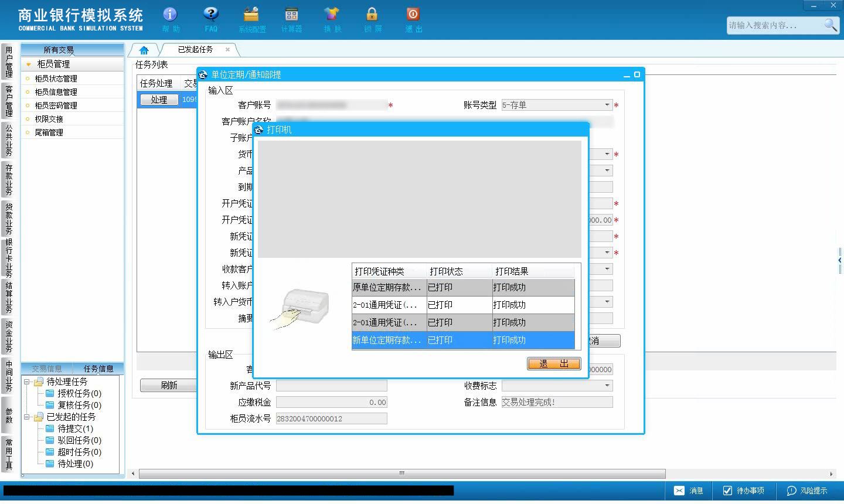Select 驳回任务(0) in task tree

(x=79, y=440)
